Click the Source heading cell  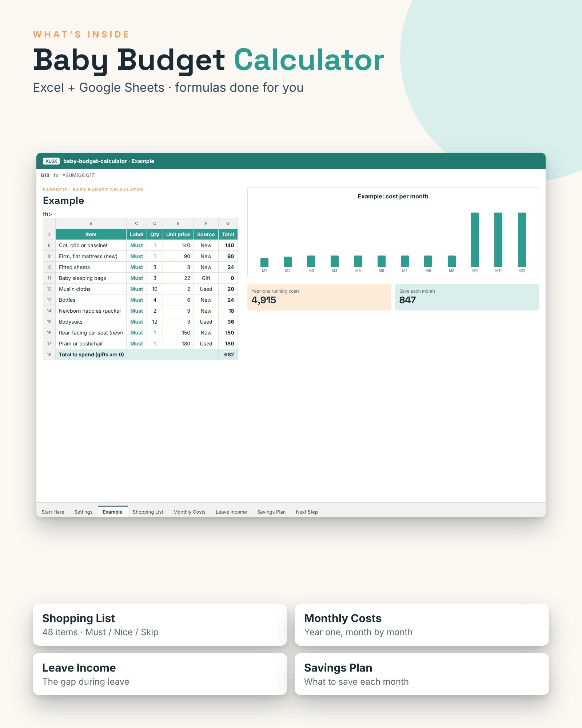206,234
